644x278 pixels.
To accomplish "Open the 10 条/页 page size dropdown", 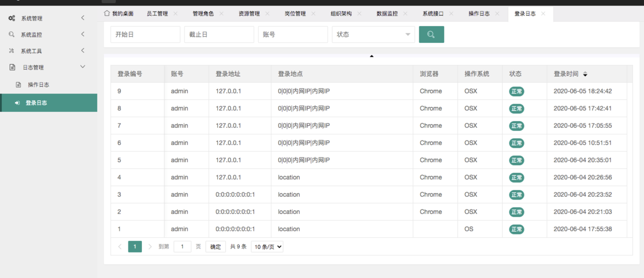I will [267, 246].
